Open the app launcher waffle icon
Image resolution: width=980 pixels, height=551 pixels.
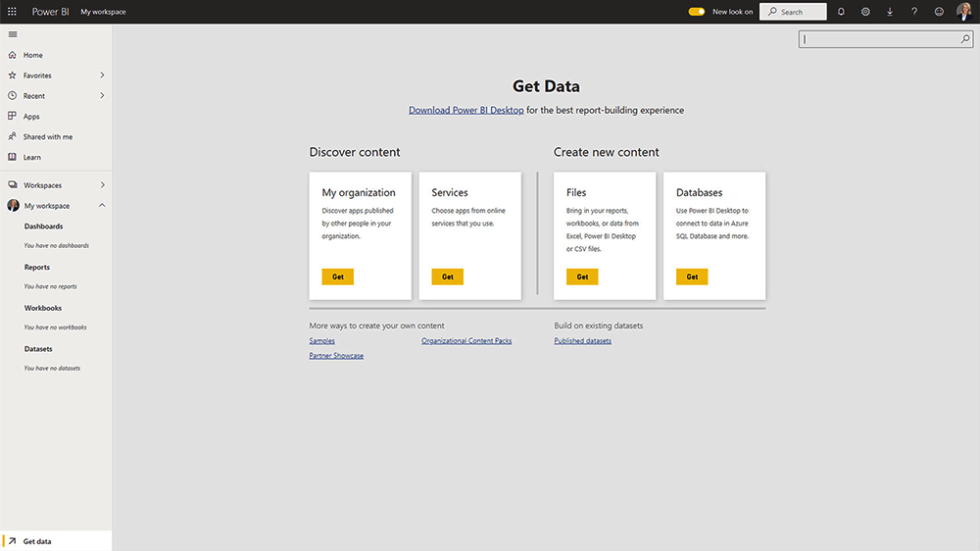(12, 11)
